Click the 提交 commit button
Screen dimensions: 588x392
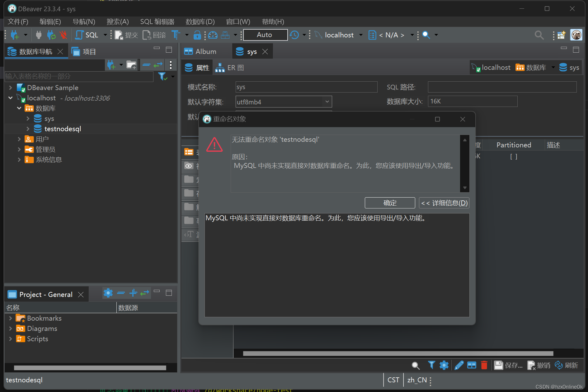126,35
